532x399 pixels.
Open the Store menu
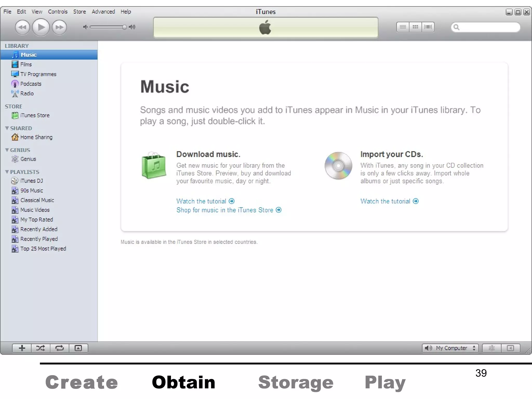79,11
